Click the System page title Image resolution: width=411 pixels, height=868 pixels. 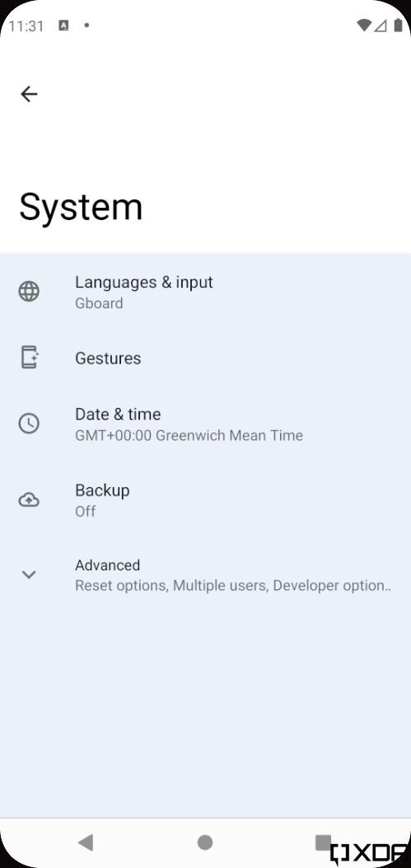[81, 208]
